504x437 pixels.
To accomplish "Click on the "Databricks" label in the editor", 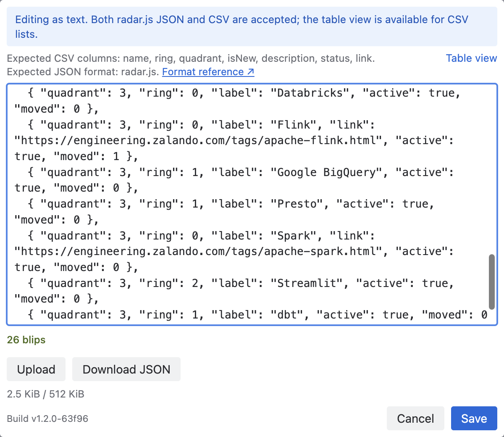I will 310,93.
